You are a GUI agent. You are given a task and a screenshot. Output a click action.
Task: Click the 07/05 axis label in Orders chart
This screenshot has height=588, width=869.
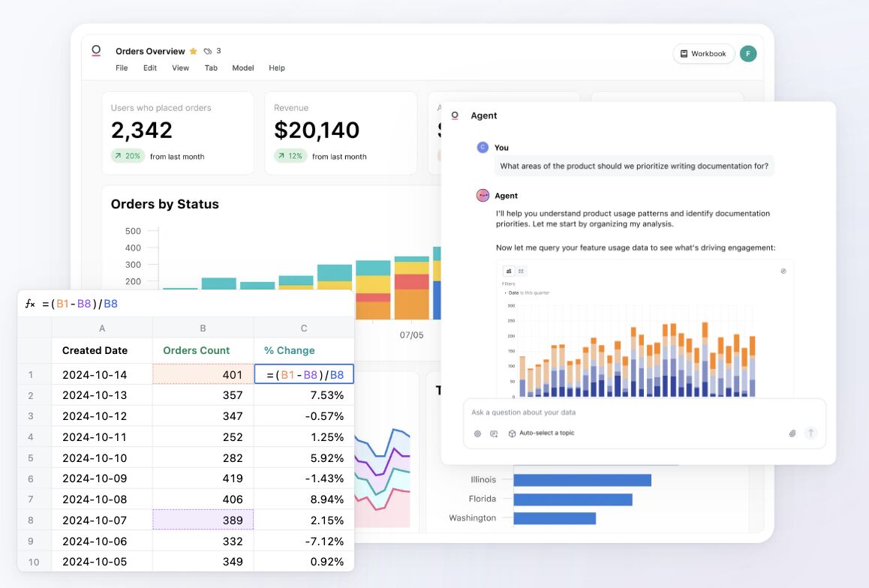tap(411, 335)
